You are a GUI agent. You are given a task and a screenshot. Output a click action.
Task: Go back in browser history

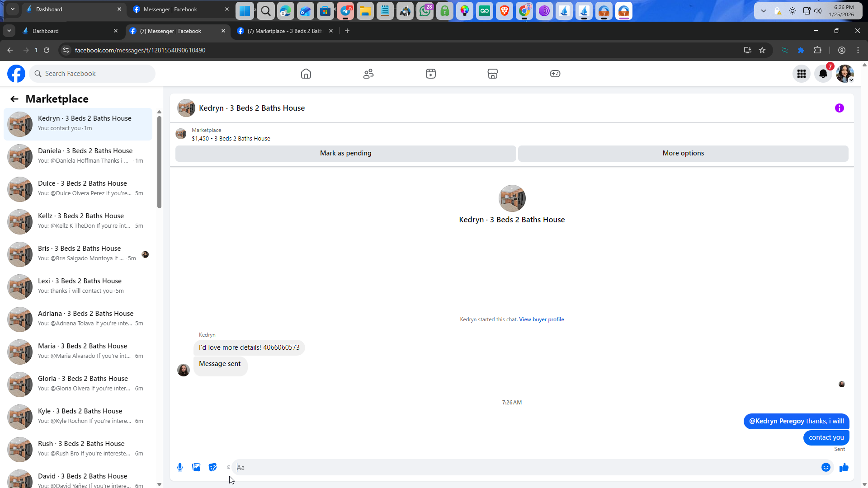(10, 50)
